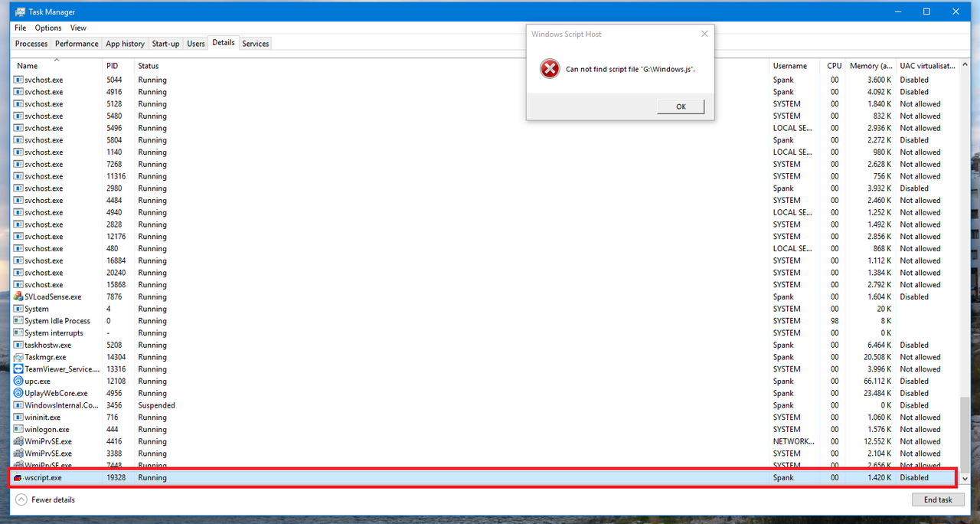This screenshot has width=980, height=524.
Task: Click the System interrupts icon
Action: tap(18, 333)
